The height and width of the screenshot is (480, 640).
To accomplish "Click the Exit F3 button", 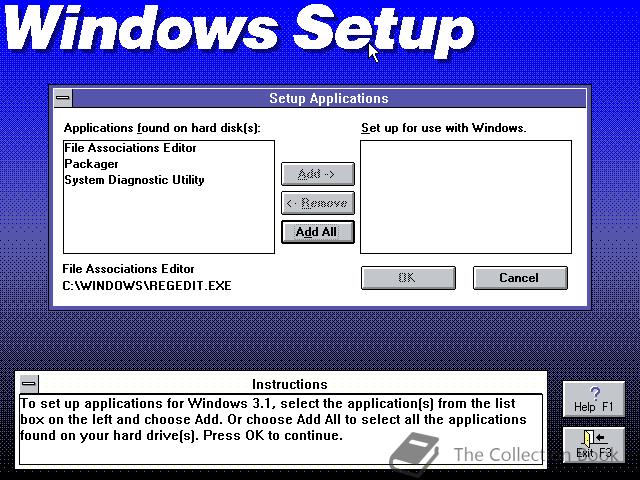I will click(x=593, y=445).
